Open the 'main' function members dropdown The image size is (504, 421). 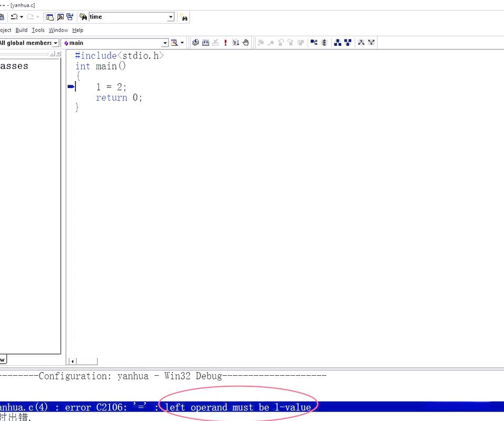tap(165, 43)
